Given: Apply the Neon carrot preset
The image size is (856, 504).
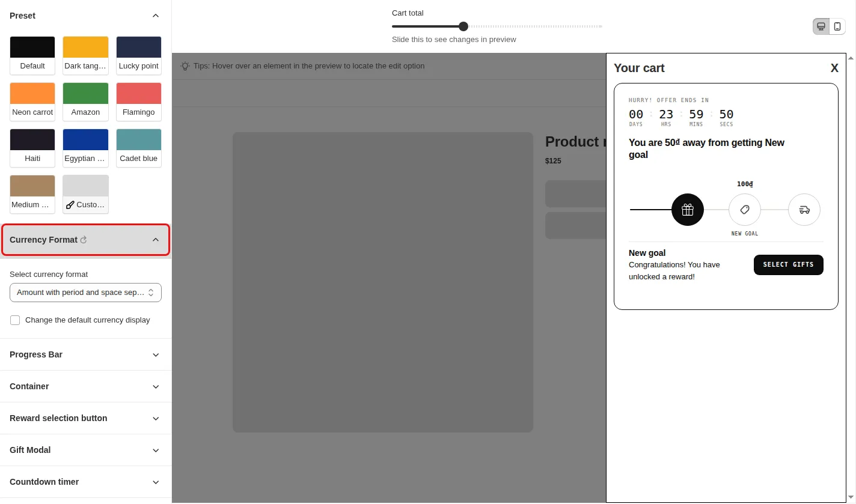Looking at the screenshot, I should coord(32,102).
